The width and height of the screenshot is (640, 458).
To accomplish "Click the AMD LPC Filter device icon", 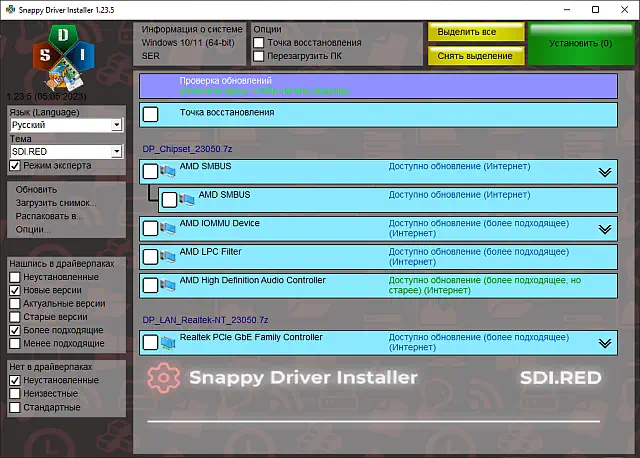I will (168, 257).
